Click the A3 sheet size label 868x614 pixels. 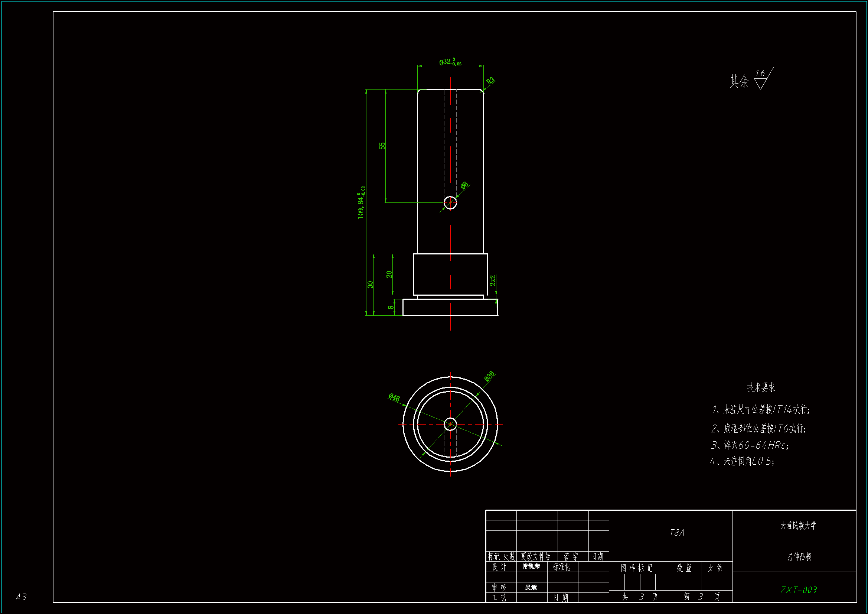(21, 597)
